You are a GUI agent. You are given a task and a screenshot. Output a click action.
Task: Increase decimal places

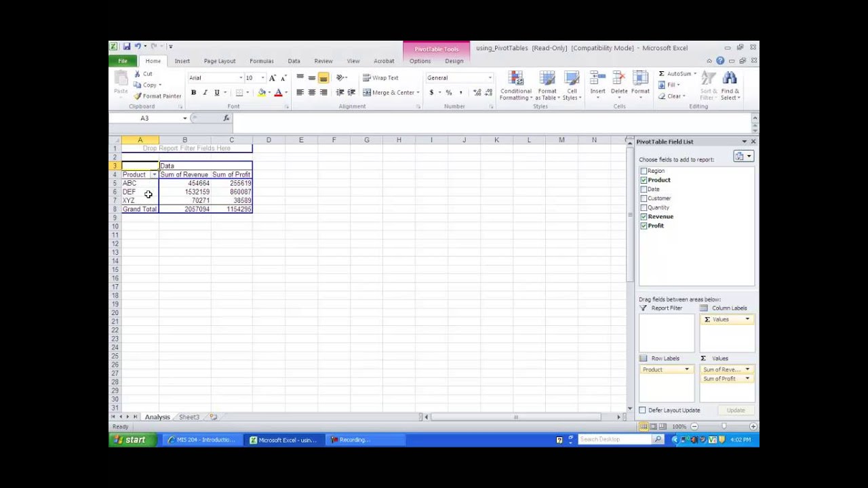[477, 92]
